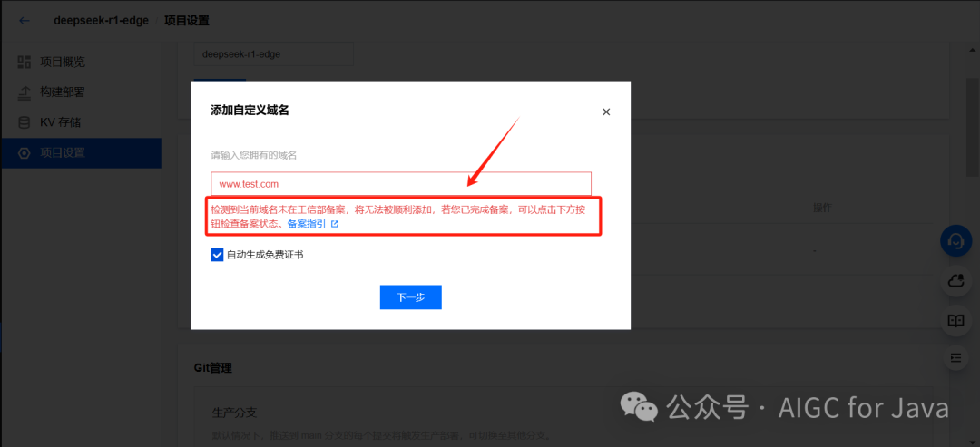Open the deepseek-r1-edge breadcrumb link
Viewport: 980px width, 447px height.
coord(102,21)
